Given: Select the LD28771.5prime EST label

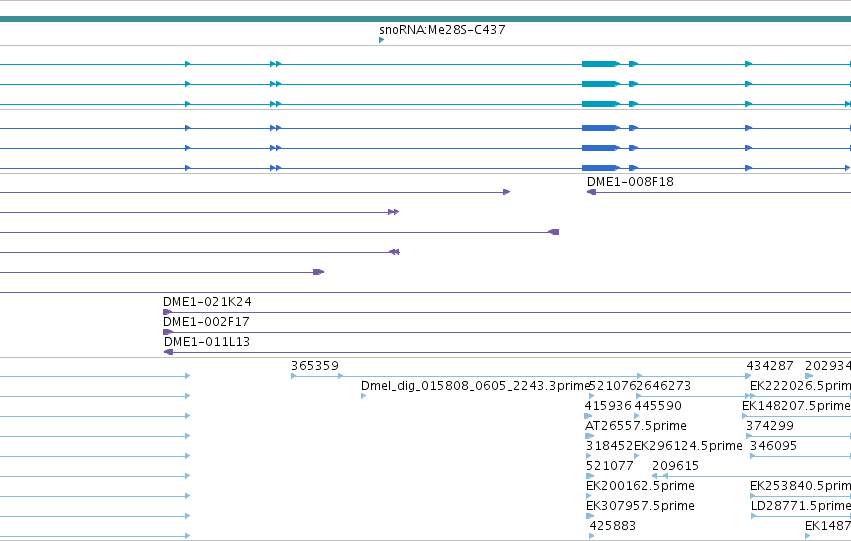Looking at the screenshot, I should coord(801,506).
